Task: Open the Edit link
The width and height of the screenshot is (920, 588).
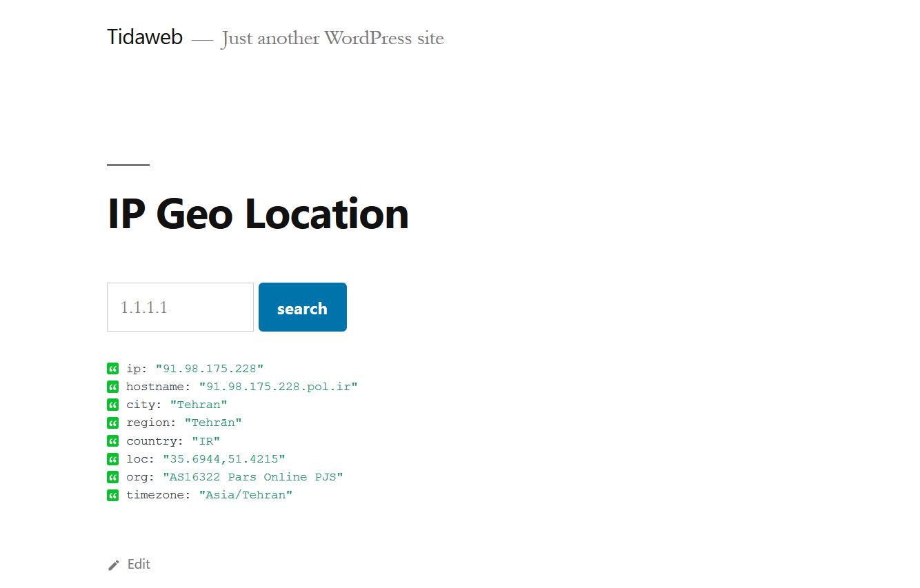Action: [x=139, y=565]
